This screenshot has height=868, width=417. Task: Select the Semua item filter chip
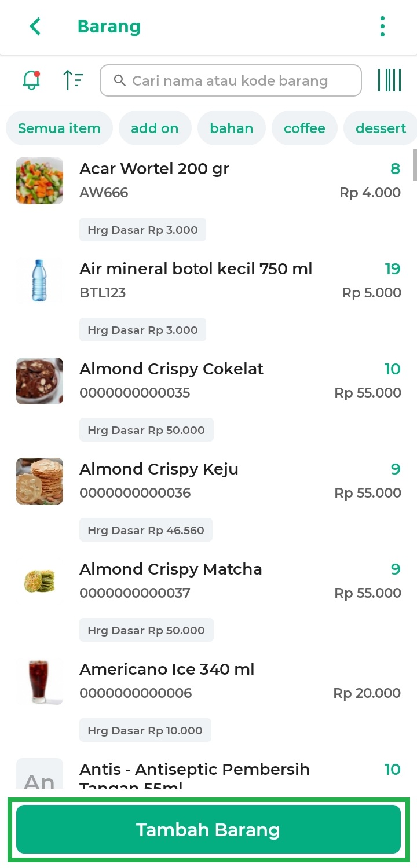tap(59, 128)
